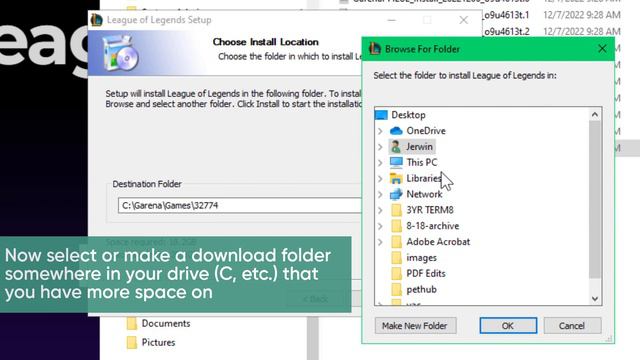
Task: Close the Browse For Folder dialog
Action: 602,49
